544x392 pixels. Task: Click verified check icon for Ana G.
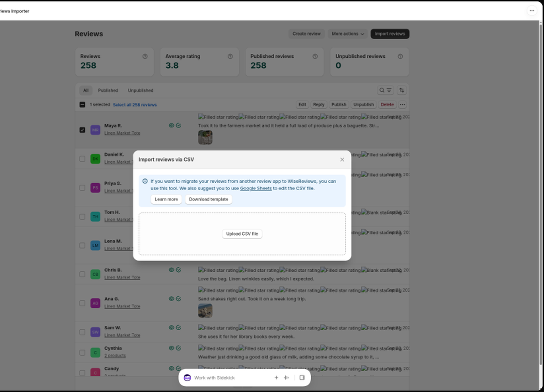(179, 299)
